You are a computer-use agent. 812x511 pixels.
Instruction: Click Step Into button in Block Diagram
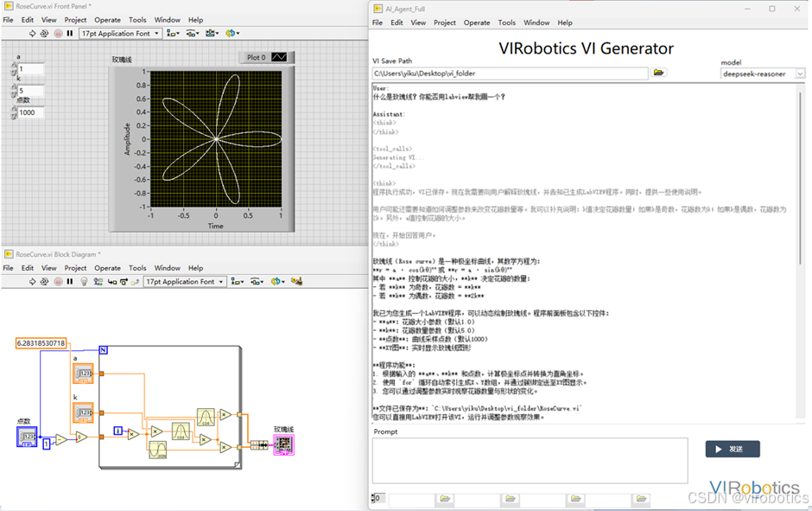coord(111,281)
